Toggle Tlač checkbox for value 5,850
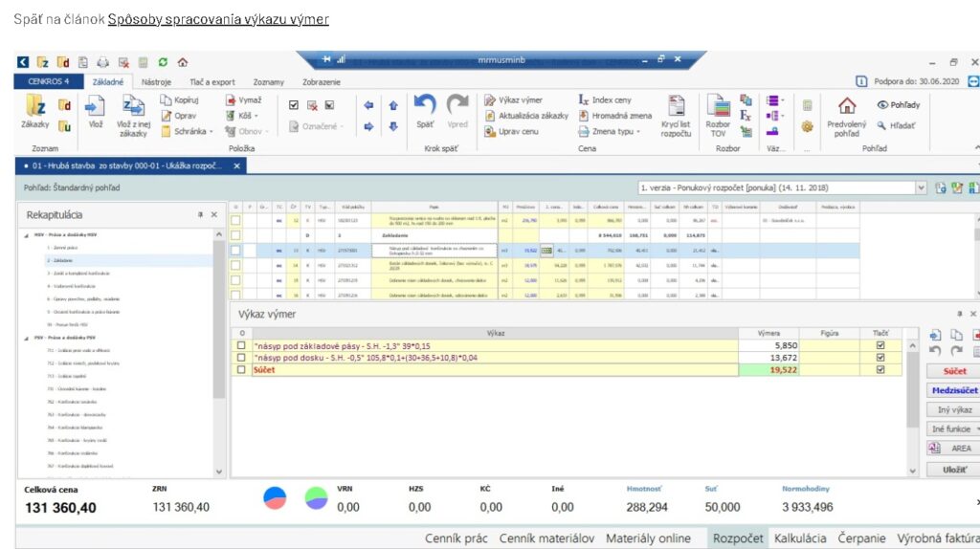Screen dimensions: 980x549 pyautogui.click(x=880, y=345)
